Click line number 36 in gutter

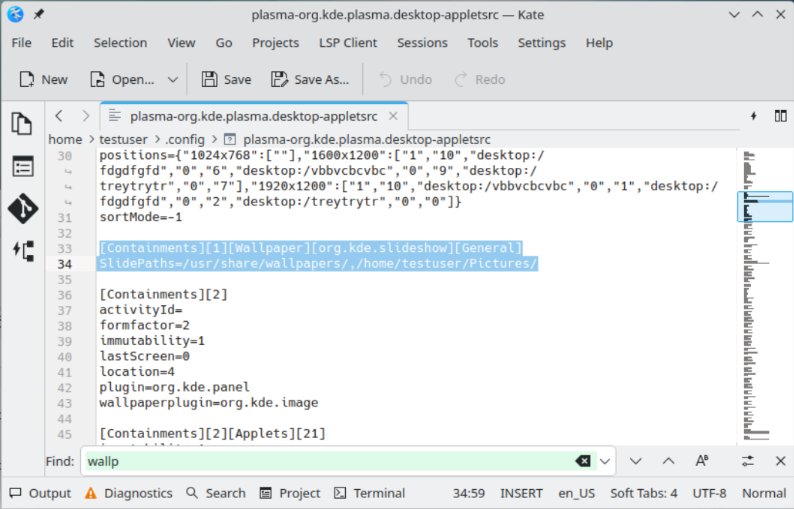[x=65, y=295]
